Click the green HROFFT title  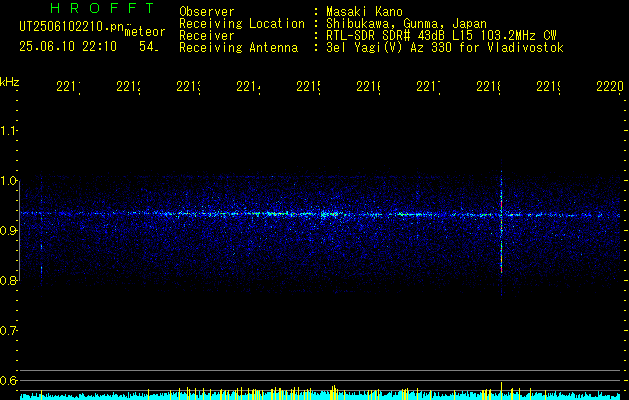[103, 8]
